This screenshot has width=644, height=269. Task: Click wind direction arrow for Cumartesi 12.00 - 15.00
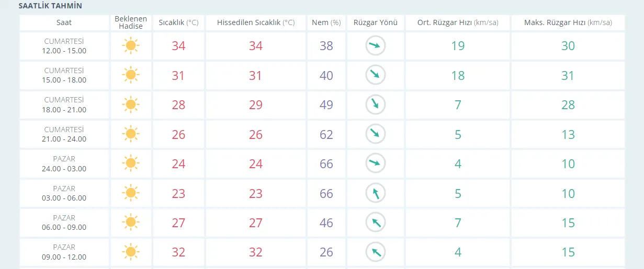[375, 46]
